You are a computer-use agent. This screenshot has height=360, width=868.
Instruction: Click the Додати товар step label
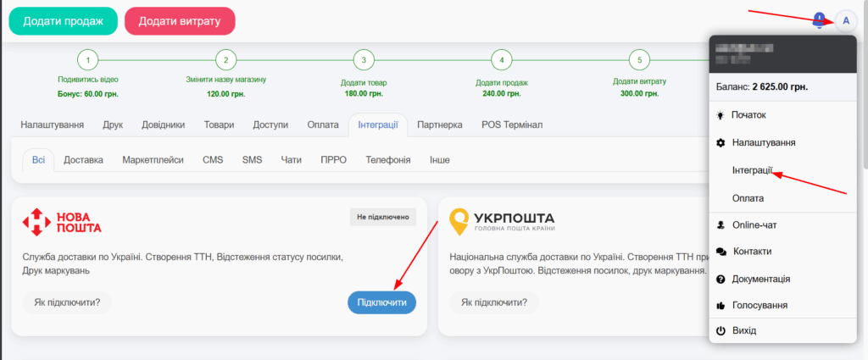pos(364,83)
